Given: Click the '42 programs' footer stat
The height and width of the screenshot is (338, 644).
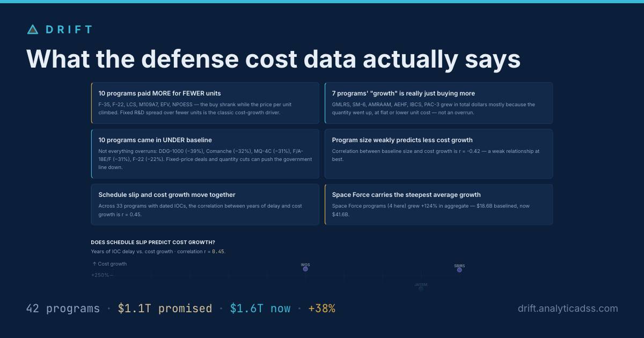Looking at the screenshot, I should point(63,308).
